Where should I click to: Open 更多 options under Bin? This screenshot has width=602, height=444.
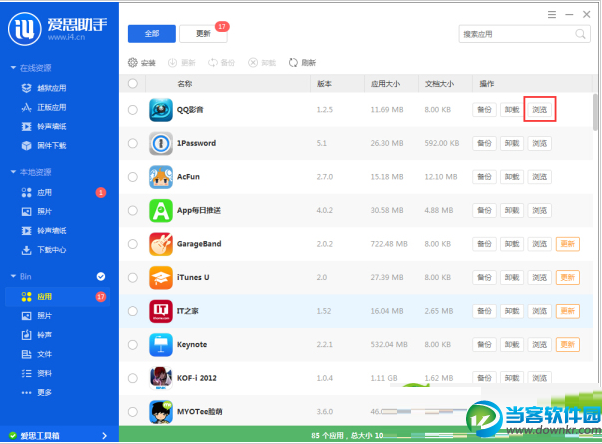[36, 393]
